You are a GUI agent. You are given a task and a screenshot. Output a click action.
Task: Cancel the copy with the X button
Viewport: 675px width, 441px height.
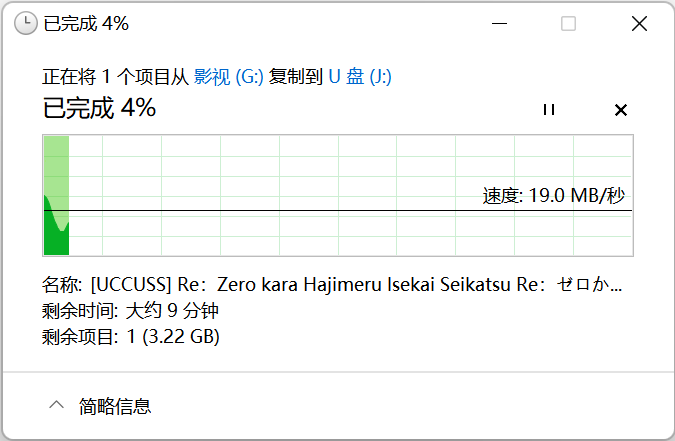click(620, 110)
